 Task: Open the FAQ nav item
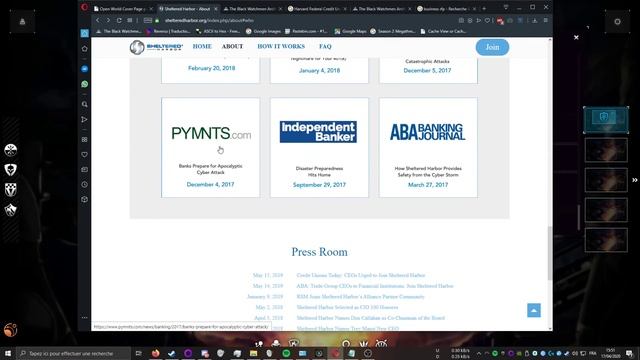(x=325, y=47)
